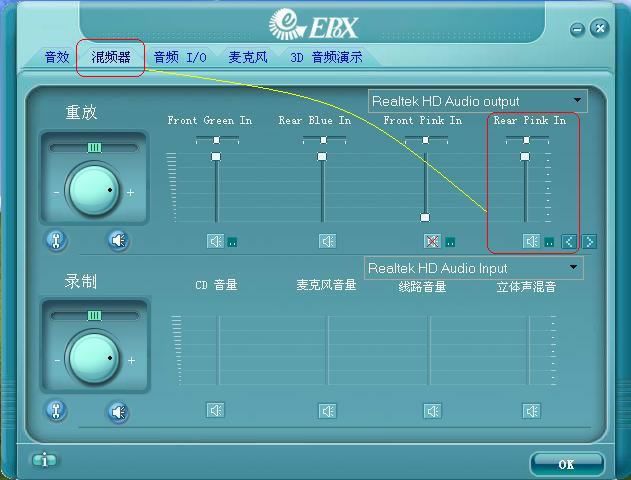Mute the CD 音量 recording channel
This screenshot has height=480, width=631.
point(215,410)
